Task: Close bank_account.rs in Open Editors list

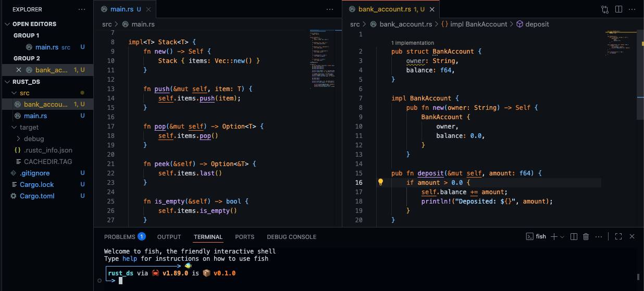Action: coord(19,70)
